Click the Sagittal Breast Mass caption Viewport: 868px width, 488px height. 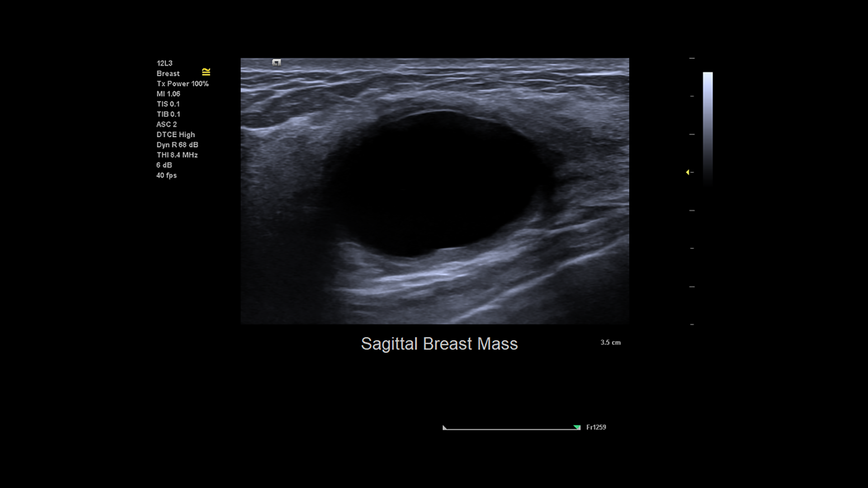tap(439, 344)
